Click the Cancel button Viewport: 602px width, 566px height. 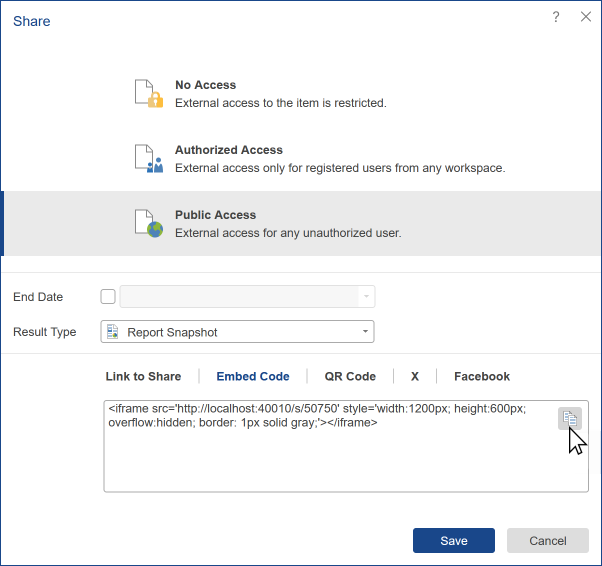click(547, 541)
